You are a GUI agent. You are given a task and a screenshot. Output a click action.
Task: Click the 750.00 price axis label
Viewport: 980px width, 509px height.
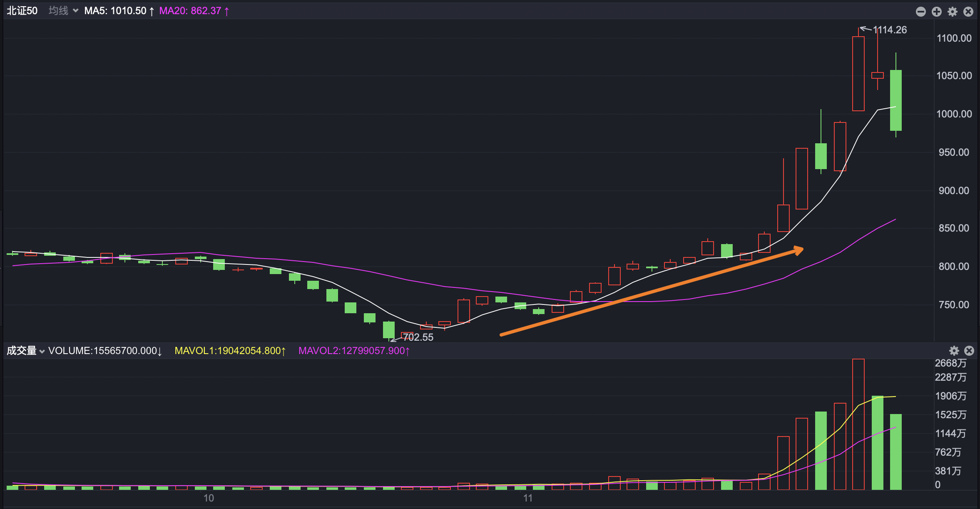954,305
